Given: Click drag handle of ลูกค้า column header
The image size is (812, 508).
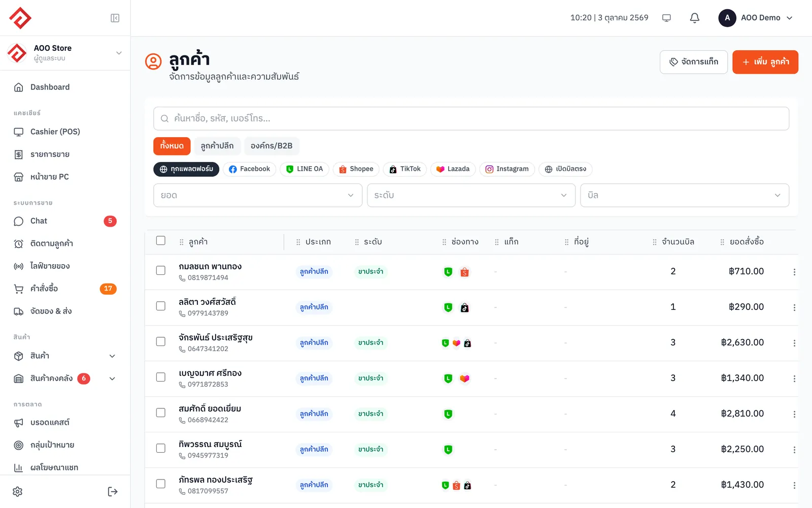Looking at the screenshot, I should tap(182, 242).
